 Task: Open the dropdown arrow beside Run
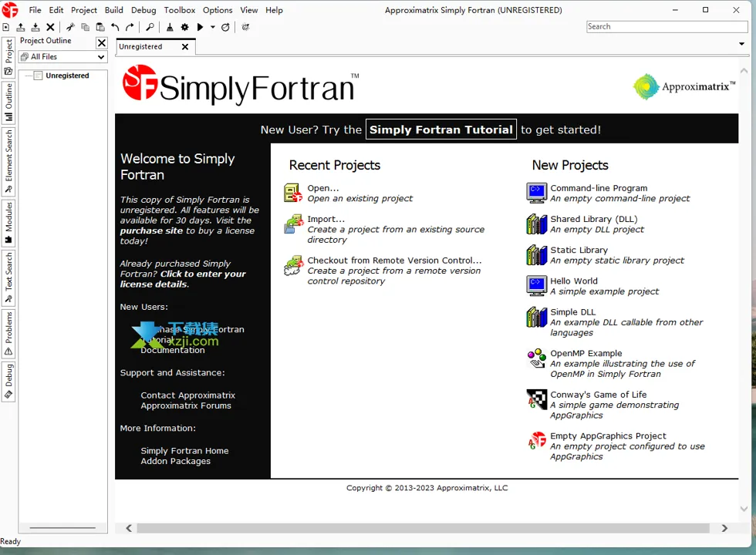pyautogui.click(x=213, y=28)
